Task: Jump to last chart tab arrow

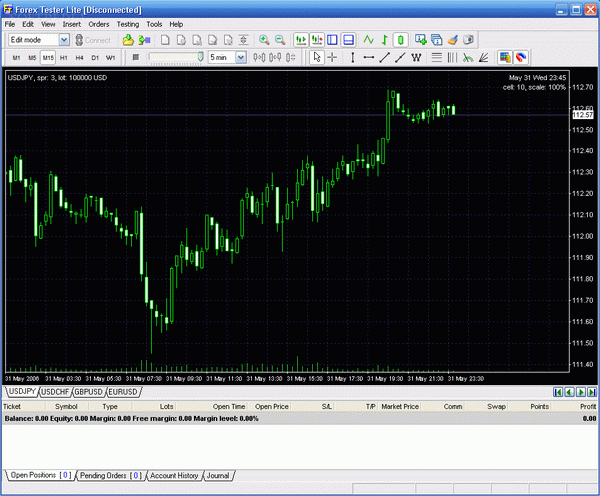Action: click(x=592, y=392)
